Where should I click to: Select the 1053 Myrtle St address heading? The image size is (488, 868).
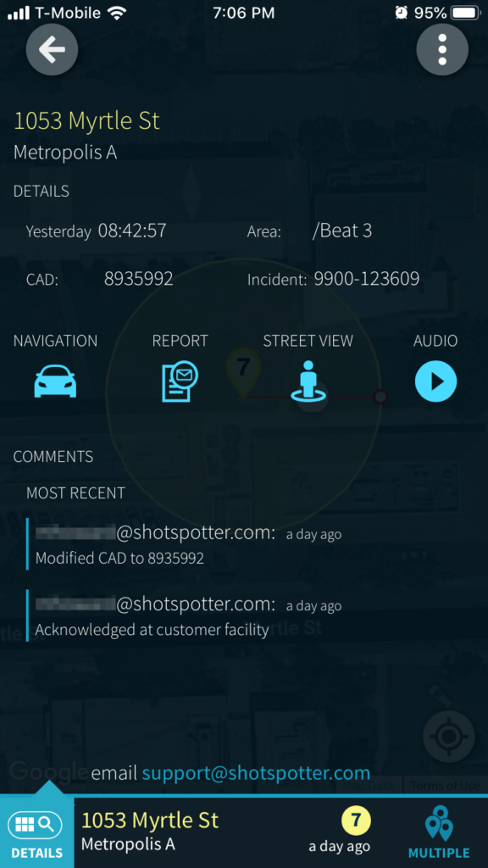[x=87, y=120]
